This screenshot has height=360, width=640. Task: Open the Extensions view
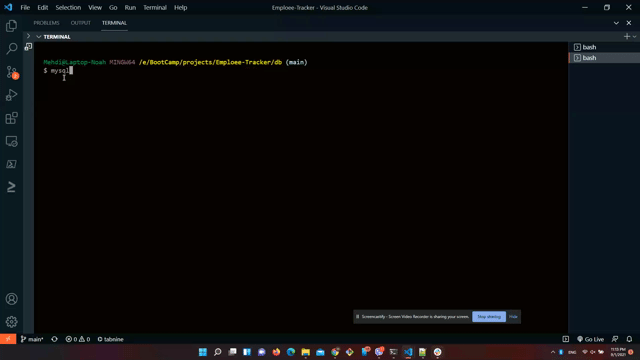pyautogui.click(x=11, y=118)
